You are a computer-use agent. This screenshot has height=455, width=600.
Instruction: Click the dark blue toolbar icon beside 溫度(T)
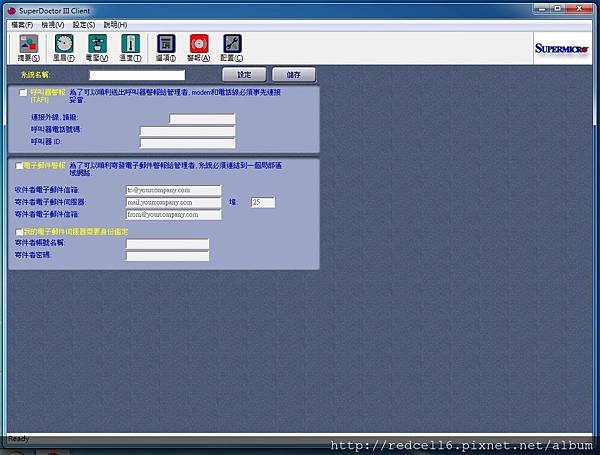166,48
